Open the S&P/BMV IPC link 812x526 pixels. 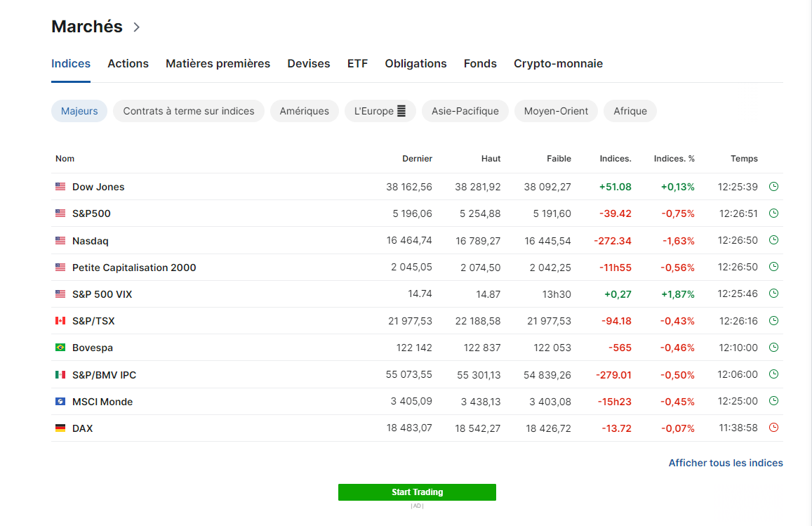[x=104, y=375]
